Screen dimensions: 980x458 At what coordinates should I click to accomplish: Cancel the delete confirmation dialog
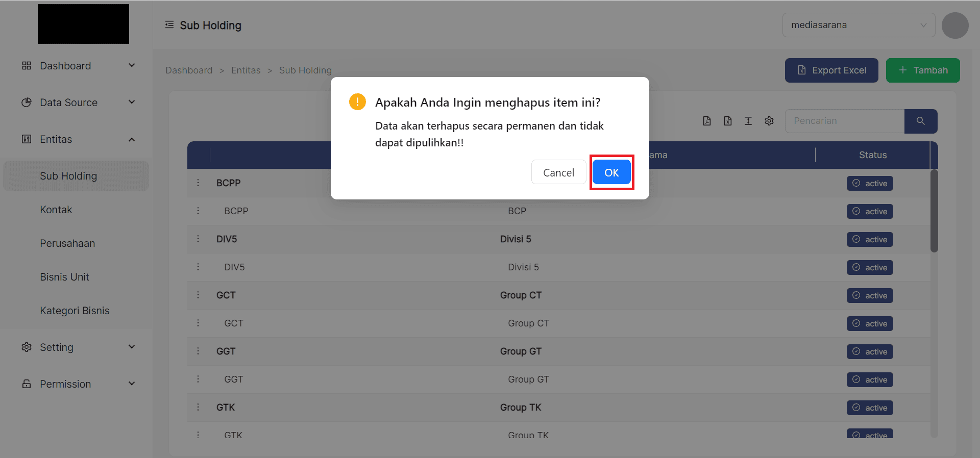(558, 172)
